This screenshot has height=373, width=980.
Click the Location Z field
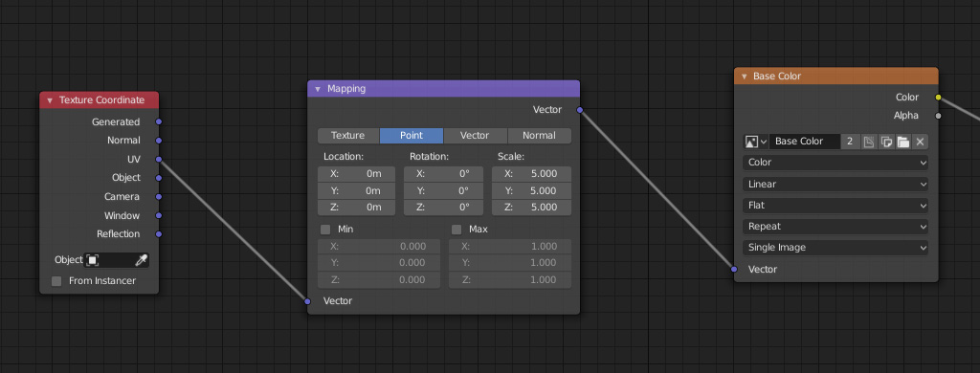[x=356, y=208]
